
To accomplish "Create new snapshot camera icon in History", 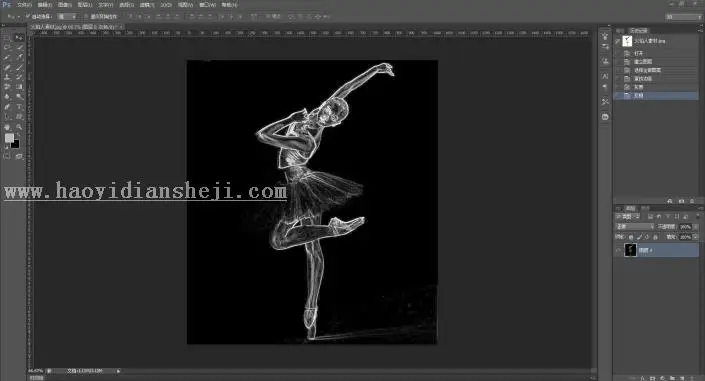I will pyautogui.click(x=681, y=201).
